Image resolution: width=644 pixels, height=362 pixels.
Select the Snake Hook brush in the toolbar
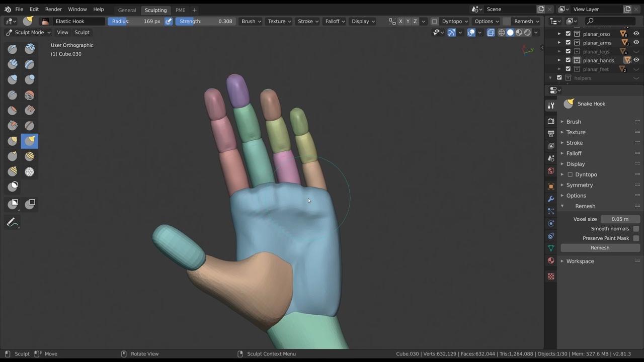[29, 141]
